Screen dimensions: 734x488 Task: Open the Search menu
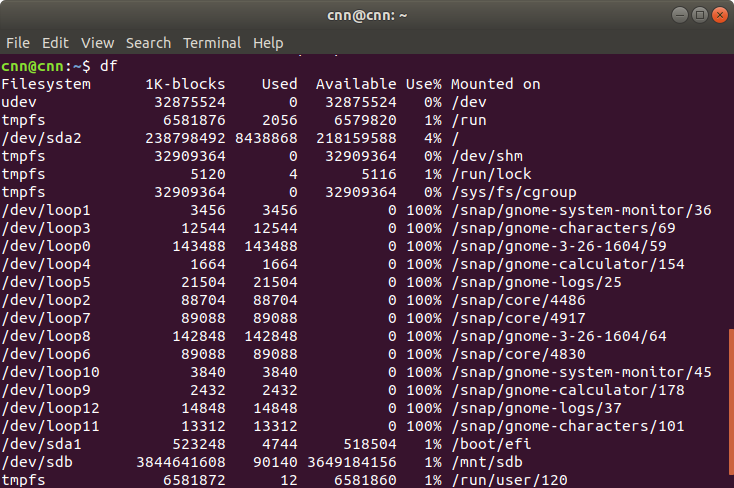click(148, 43)
